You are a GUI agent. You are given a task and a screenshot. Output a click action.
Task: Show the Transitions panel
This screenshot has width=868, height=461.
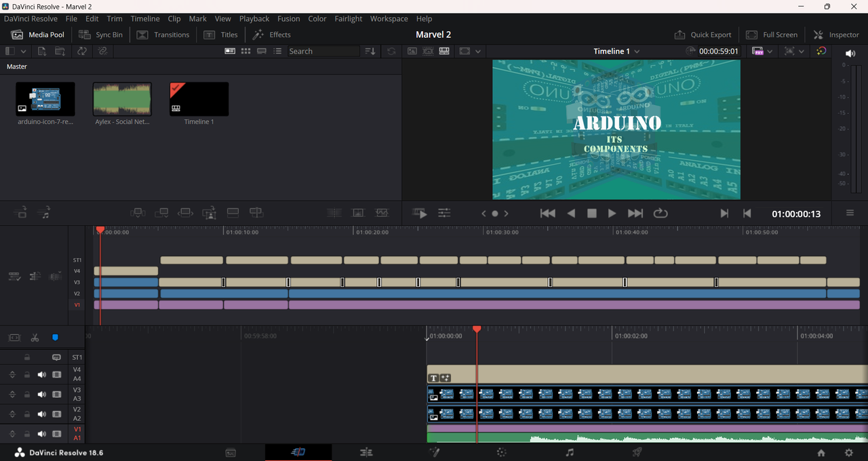tap(163, 35)
